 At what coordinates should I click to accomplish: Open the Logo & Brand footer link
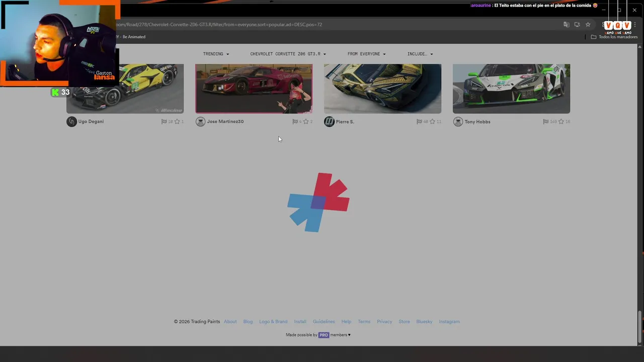point(273,322)
